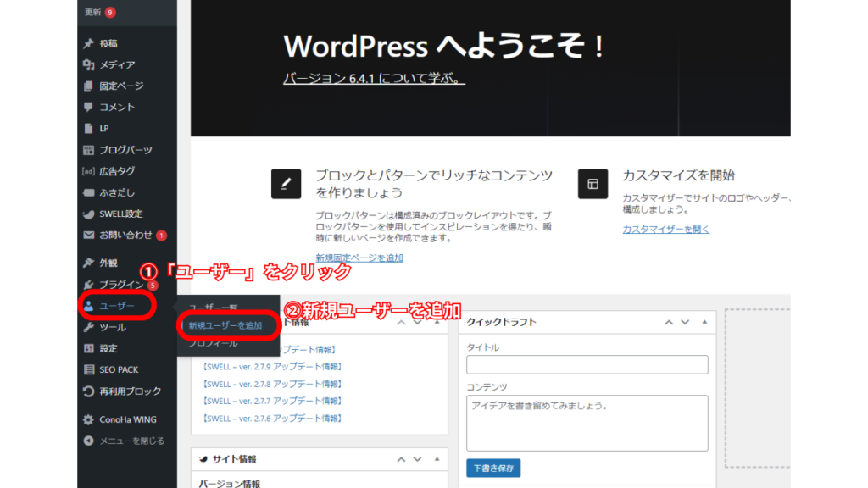Move the サイト情報 panel up

point(401,459)
